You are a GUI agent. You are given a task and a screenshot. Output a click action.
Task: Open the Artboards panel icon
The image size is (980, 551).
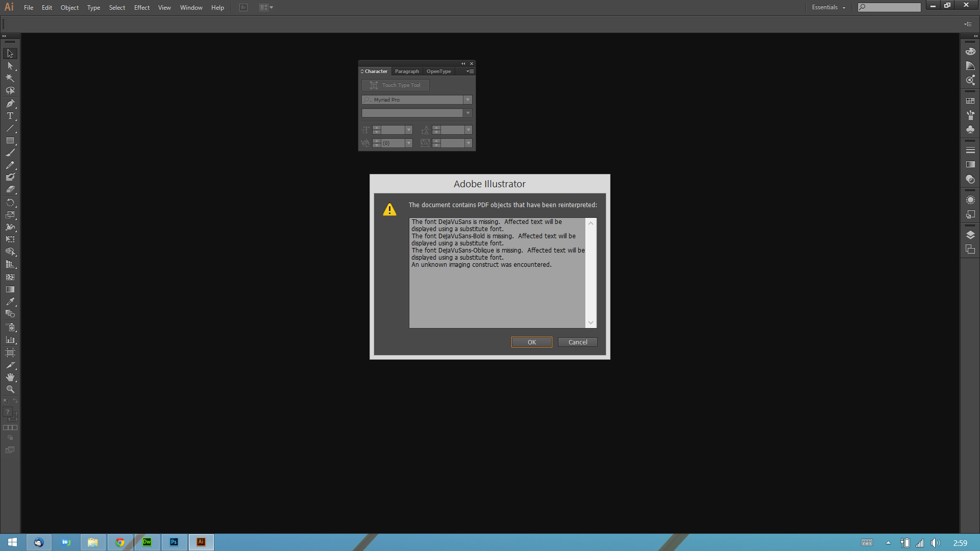[x=970, y=249]
